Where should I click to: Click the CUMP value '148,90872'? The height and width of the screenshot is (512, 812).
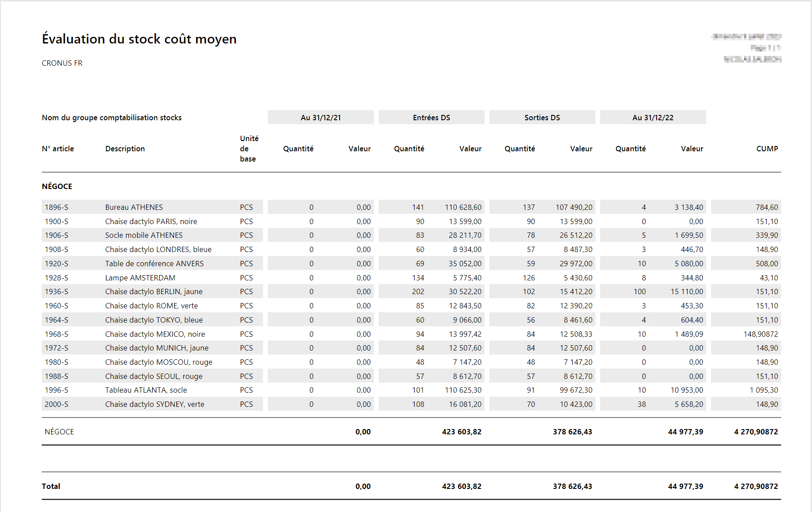click(761, 334)
